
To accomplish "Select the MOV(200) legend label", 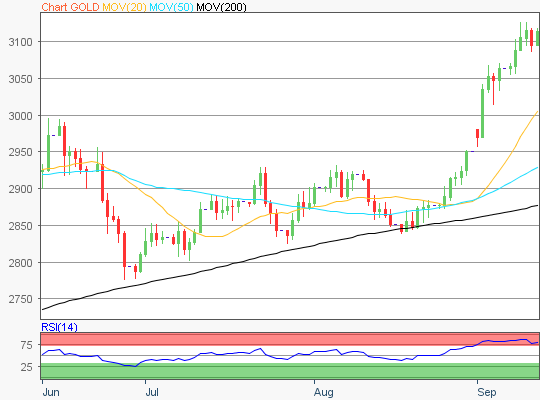I will tap(221, 7).
